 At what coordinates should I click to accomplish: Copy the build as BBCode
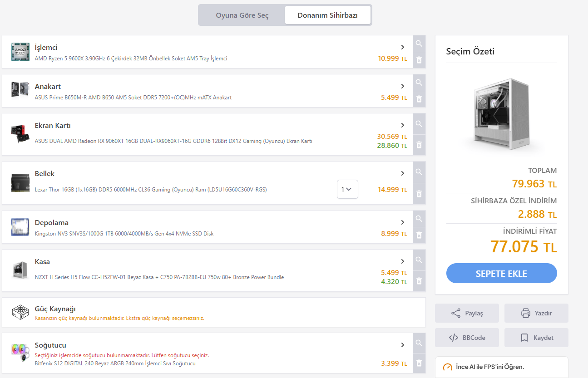pyautogui.click(x=467, y=338)
